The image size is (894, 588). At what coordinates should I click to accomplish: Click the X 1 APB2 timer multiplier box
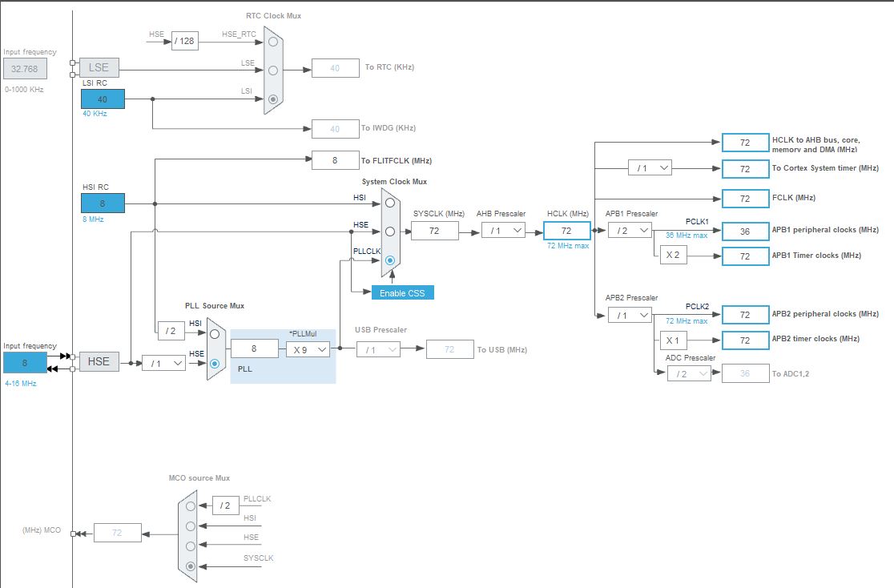pos(674,340)
